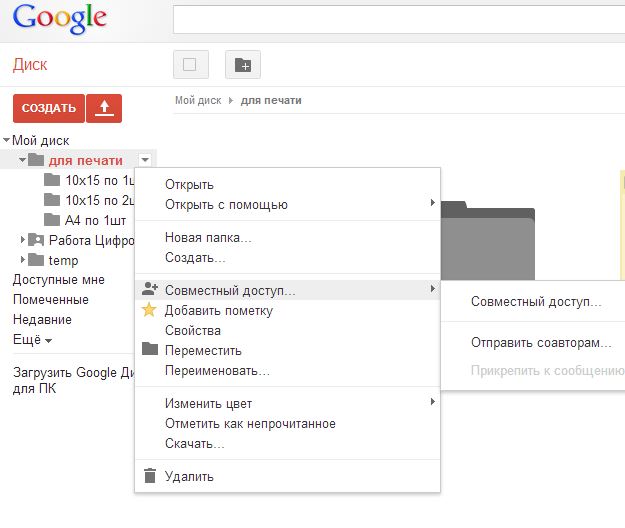625x528 pixels.
Task: Click the yellow star icon
Action: click(149, 310)
